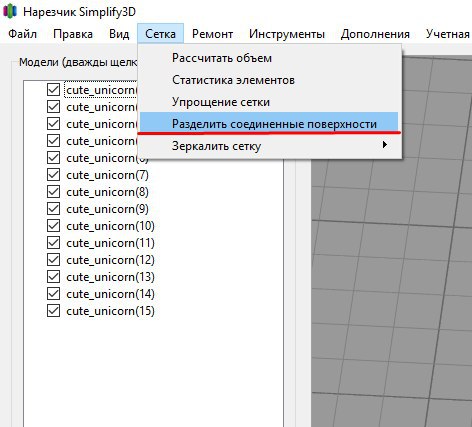Click the Simplify3D app icon in title bar
This screenshot has width=472, height=427.
(x=10, y=11)
